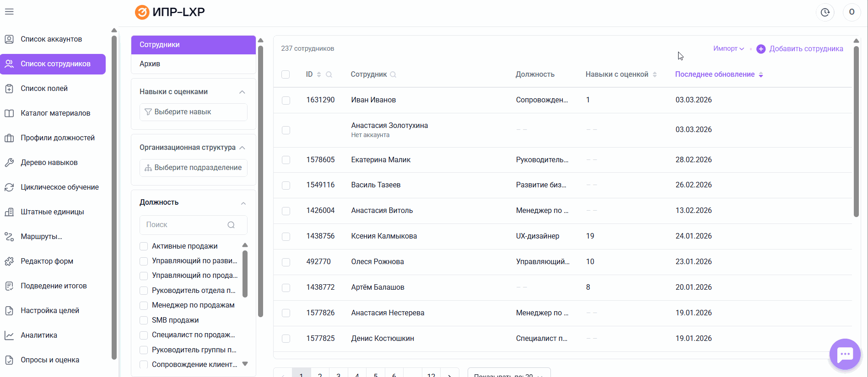Open Список полей in the sidebar
Image resolution: width=868 pixels, height=377 pixels.
(44, 89)
